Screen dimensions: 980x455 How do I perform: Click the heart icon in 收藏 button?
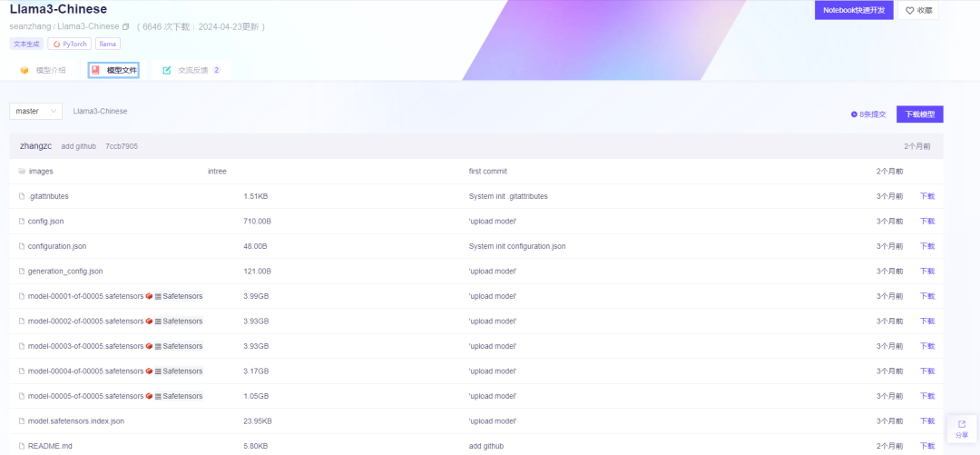point(909,11)
